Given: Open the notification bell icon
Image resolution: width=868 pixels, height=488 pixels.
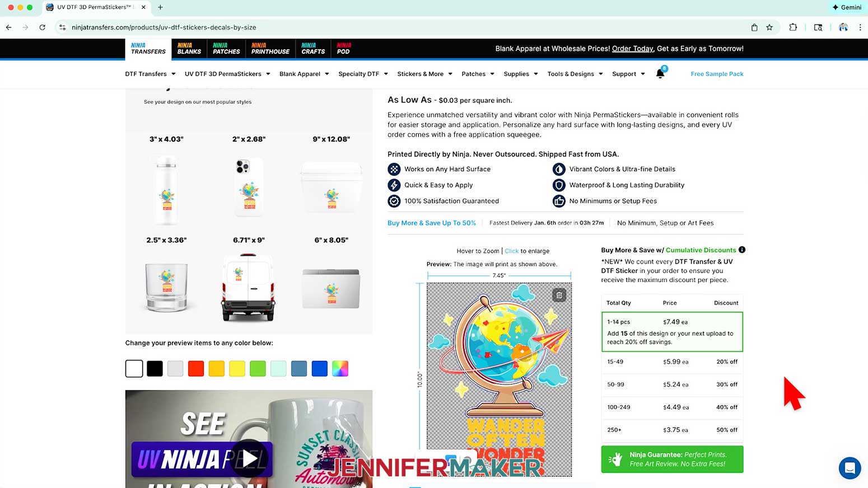Looking at the screenshot, I should pyautogui.click(x=660, y=73).
